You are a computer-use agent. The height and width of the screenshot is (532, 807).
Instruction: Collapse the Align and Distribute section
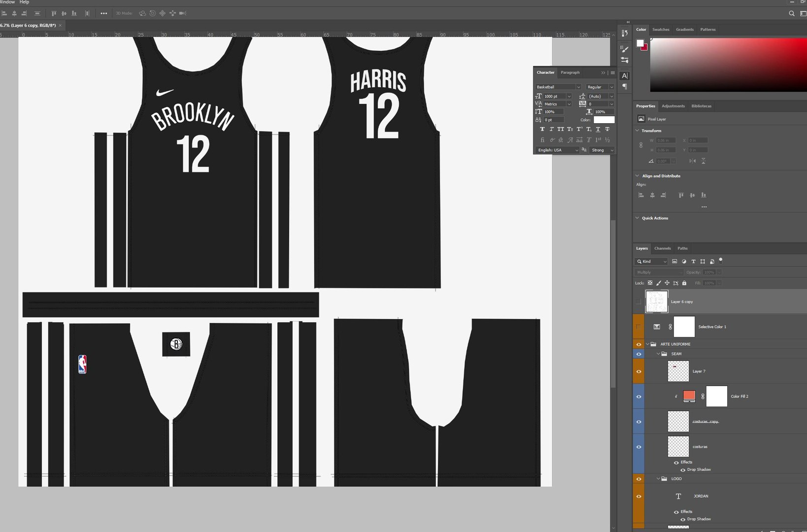click(637, 176)
